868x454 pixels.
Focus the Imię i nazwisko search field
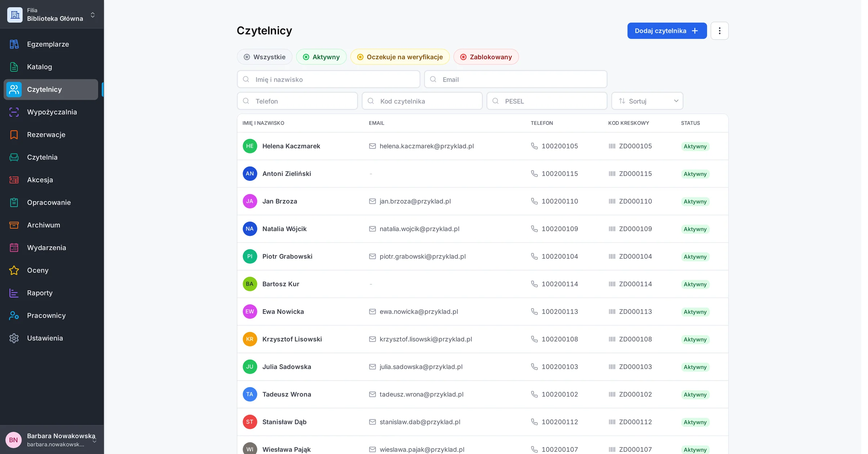[x=328, y=79]
